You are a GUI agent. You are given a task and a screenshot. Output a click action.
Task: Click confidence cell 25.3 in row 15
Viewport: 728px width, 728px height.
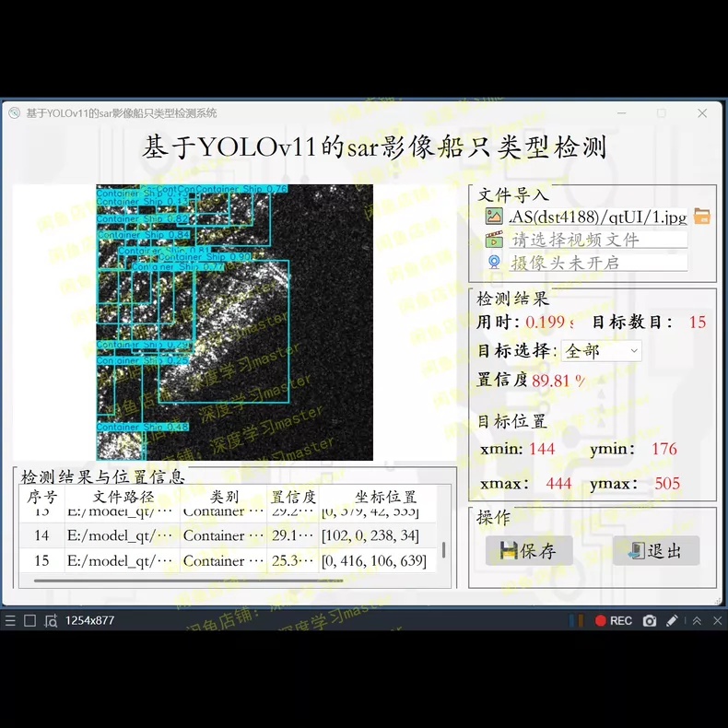coord(293,560)
